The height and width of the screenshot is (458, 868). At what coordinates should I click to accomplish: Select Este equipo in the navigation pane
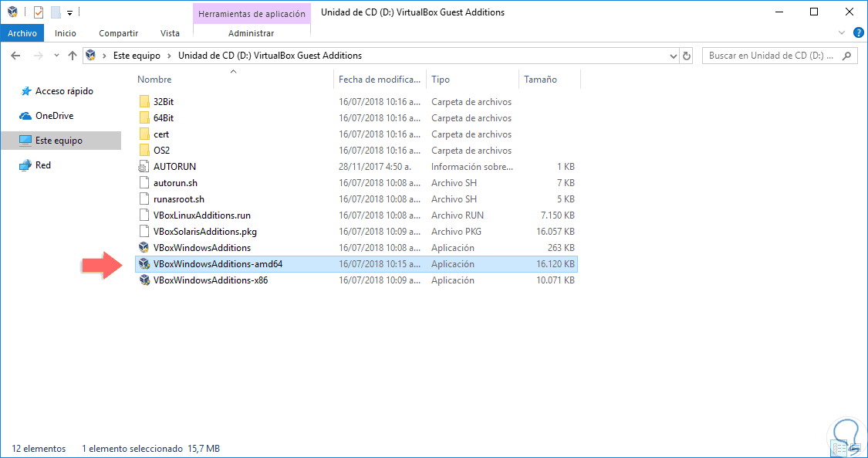pos(61,140)
